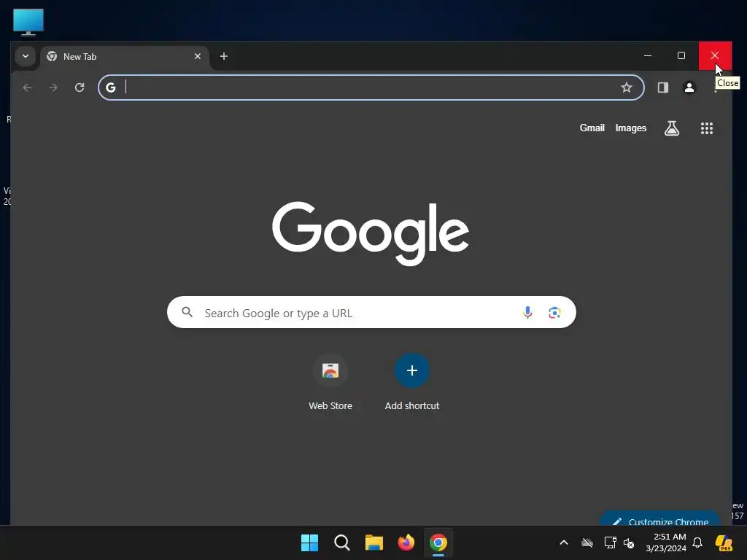This screenshot has height=560, width=747.
Task: Open the Chrome profile avatar
Action: click(x=689, y=87)
